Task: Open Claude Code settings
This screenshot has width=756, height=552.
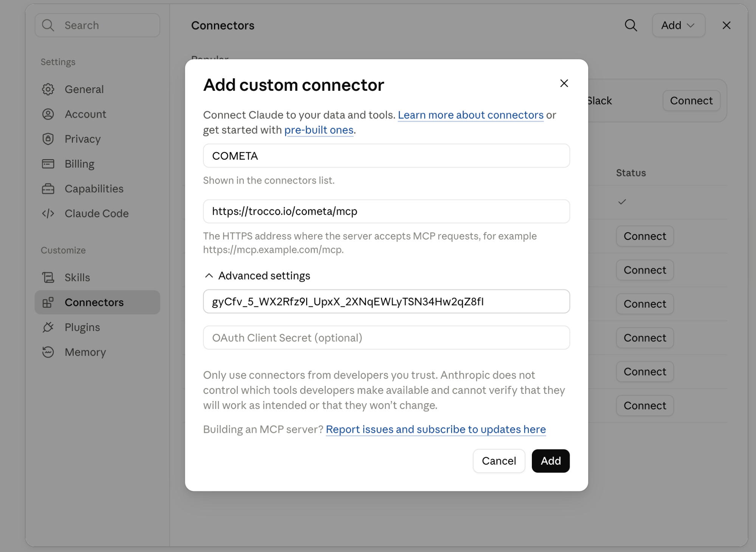Action: point(98,213)
